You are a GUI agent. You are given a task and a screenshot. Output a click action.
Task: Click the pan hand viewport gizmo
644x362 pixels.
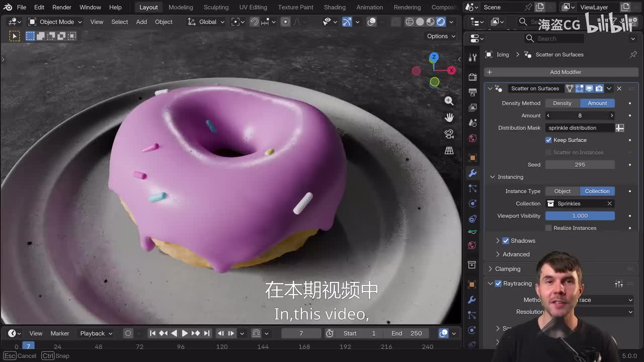tap(449, 117)
